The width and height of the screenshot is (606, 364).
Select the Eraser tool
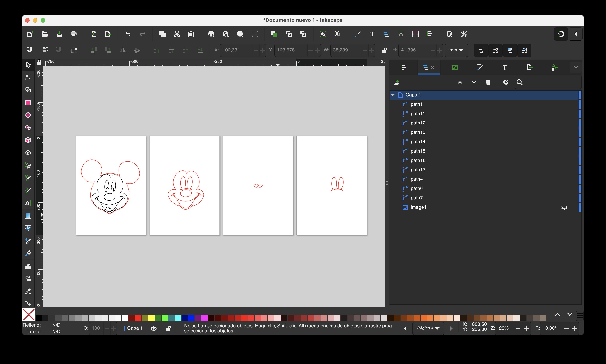[28, 291]
